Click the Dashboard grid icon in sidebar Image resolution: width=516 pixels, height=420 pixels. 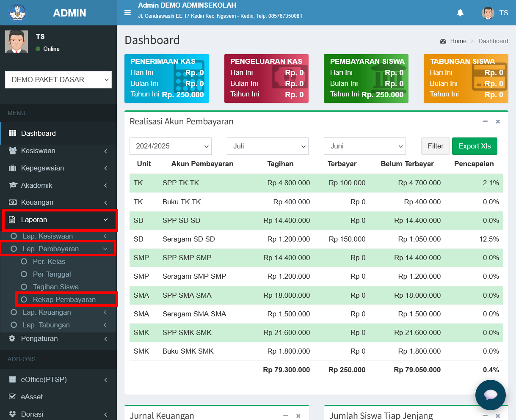coord(12,133)
